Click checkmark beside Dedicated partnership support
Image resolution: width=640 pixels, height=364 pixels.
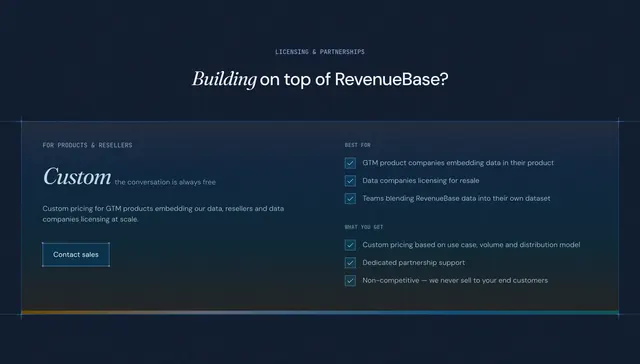(x=350, y=263)
